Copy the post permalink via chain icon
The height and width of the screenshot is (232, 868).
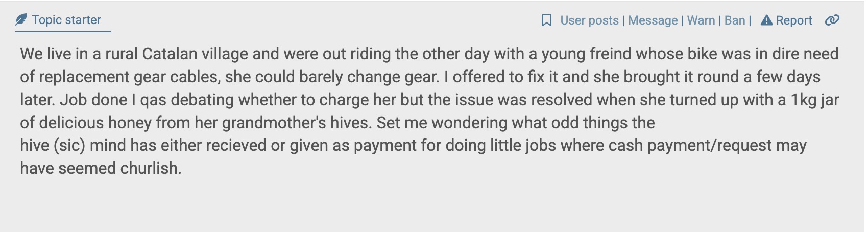coord(832,20)
